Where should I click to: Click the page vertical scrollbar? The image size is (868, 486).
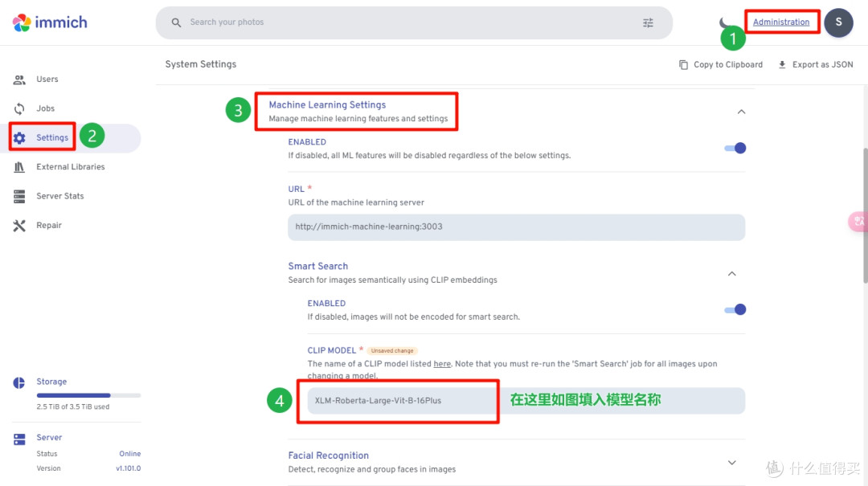click(x=865, y=215)
